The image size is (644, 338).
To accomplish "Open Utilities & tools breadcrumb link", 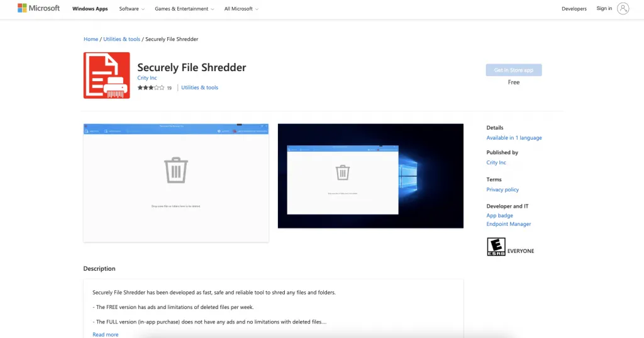I will point(121,39).
